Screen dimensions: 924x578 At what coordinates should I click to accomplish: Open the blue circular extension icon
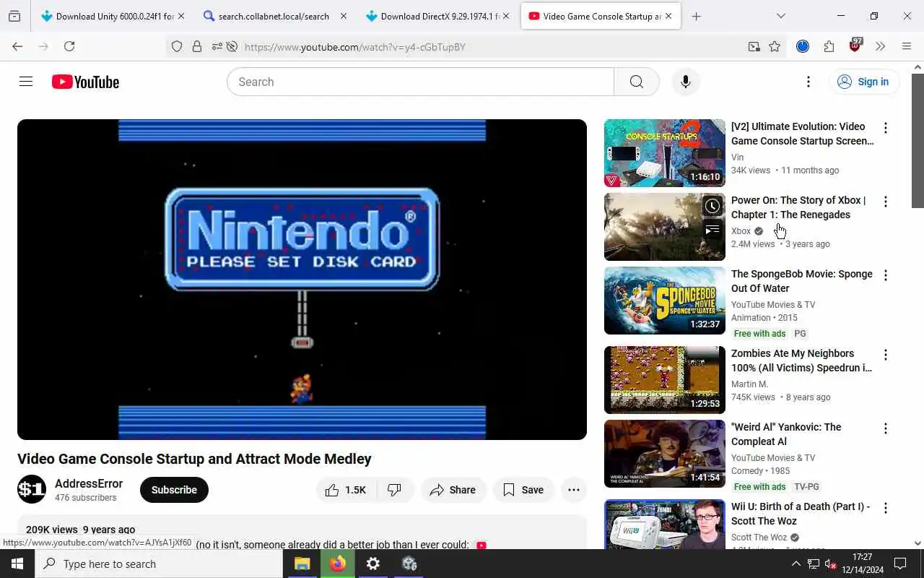tap(803, 46)
